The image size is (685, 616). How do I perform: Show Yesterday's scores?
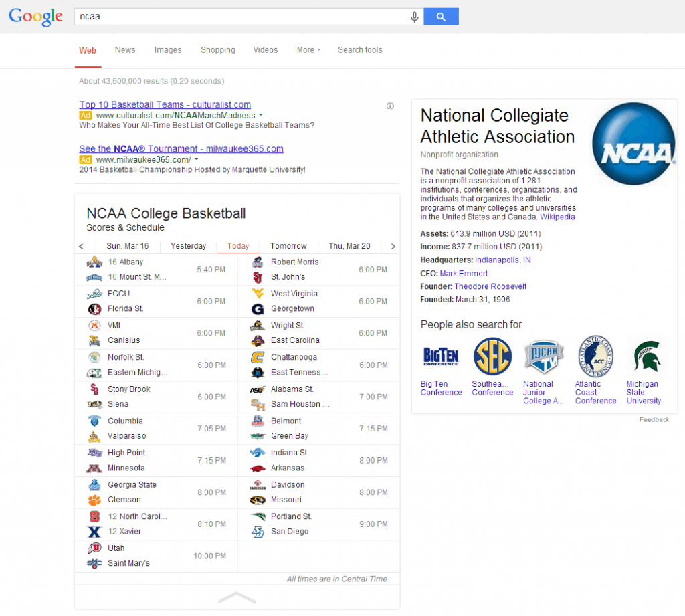tap(188, 246)
